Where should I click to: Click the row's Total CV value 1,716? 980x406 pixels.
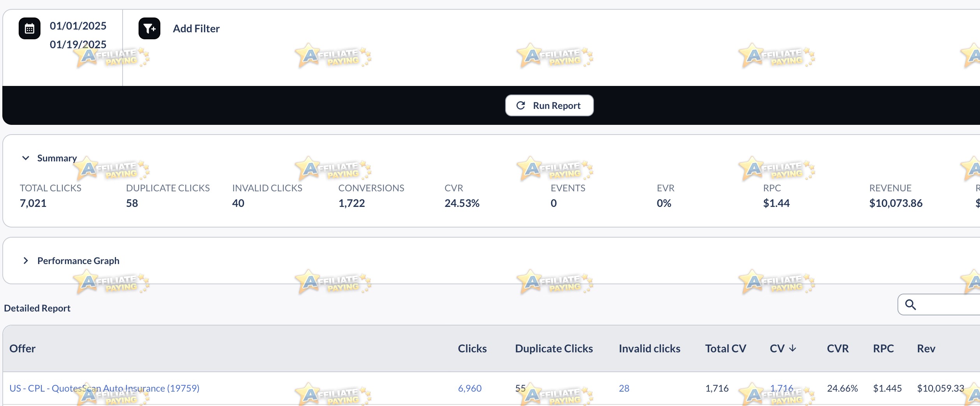pyautogui.click(x=717, y=388)
